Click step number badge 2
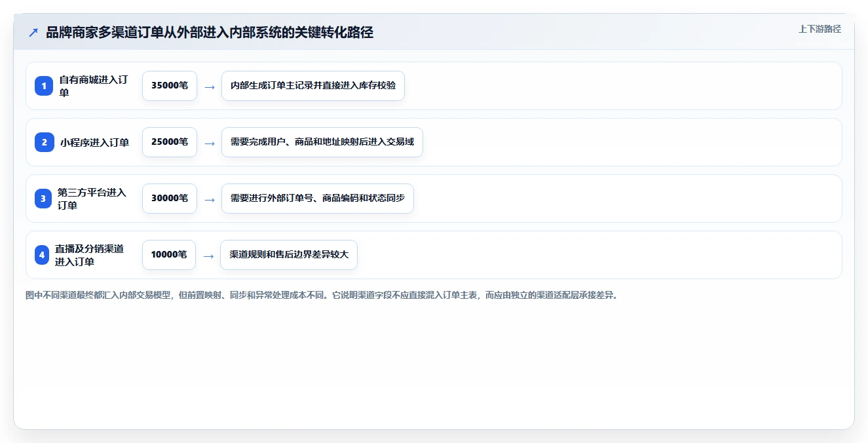The height and width of the screenshot is (443, 868). (x=44, y=142)
